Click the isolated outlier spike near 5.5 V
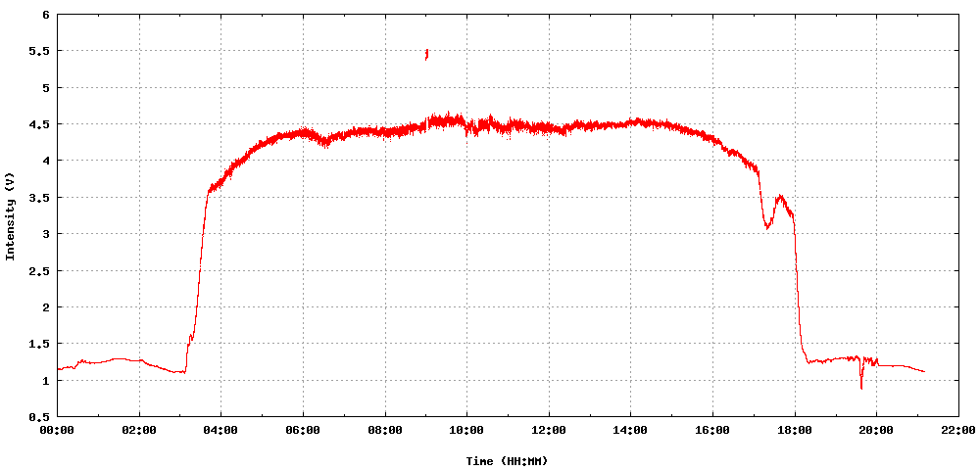The image size is (980, 470). point(426,54)
